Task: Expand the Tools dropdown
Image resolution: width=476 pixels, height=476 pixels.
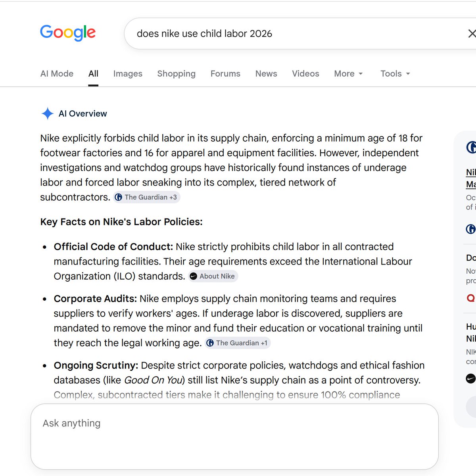Action: (395, 73)
